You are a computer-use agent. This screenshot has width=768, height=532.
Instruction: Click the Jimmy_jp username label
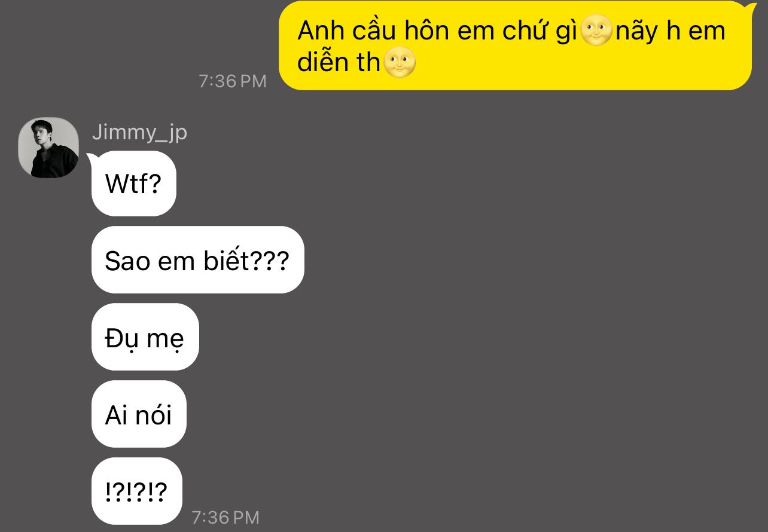[x=139, y=132]
